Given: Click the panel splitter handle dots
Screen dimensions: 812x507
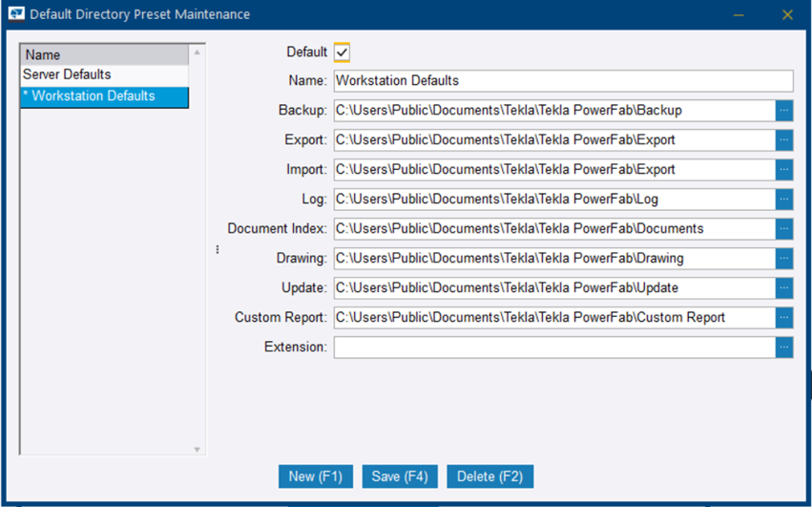Looking at the screenshot, I should pyautogui.click(x=218, y=250).
